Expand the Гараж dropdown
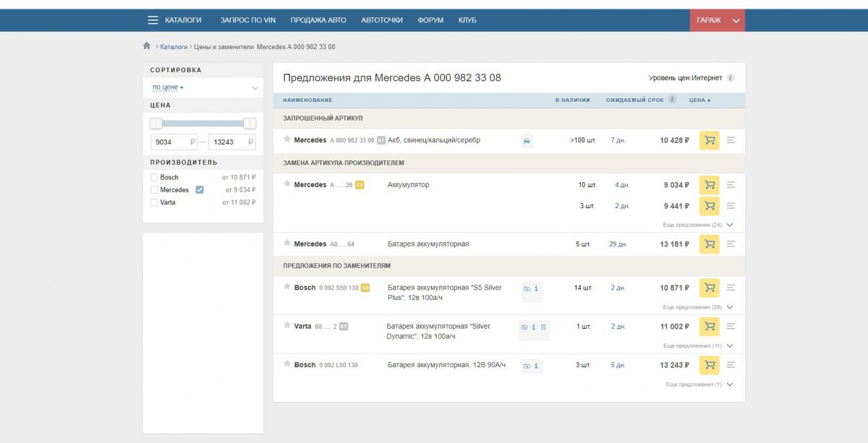Viewport: 868px width, 443px height. pos(718,20)
